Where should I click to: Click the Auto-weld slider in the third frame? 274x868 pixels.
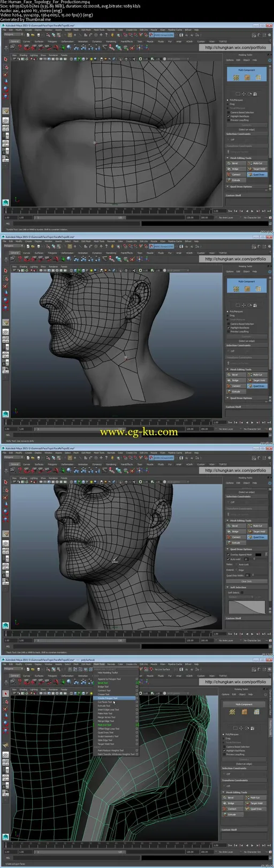tap(258, 559)
